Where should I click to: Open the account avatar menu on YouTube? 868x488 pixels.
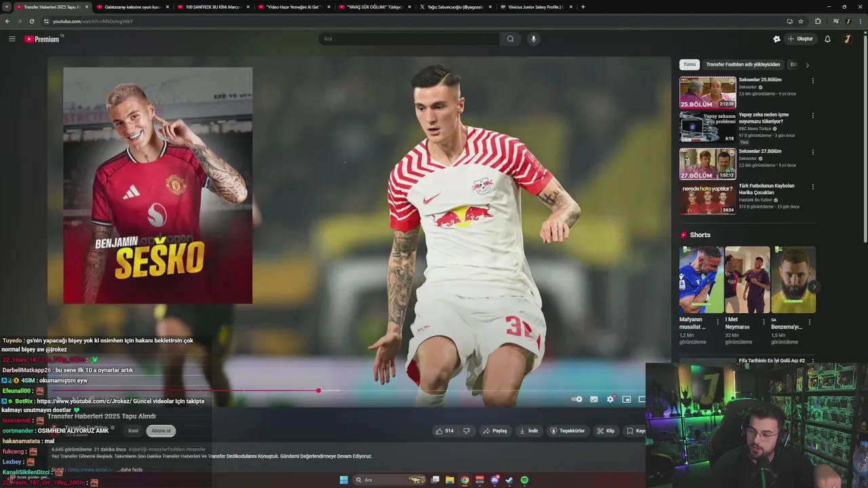coord(847,39)
